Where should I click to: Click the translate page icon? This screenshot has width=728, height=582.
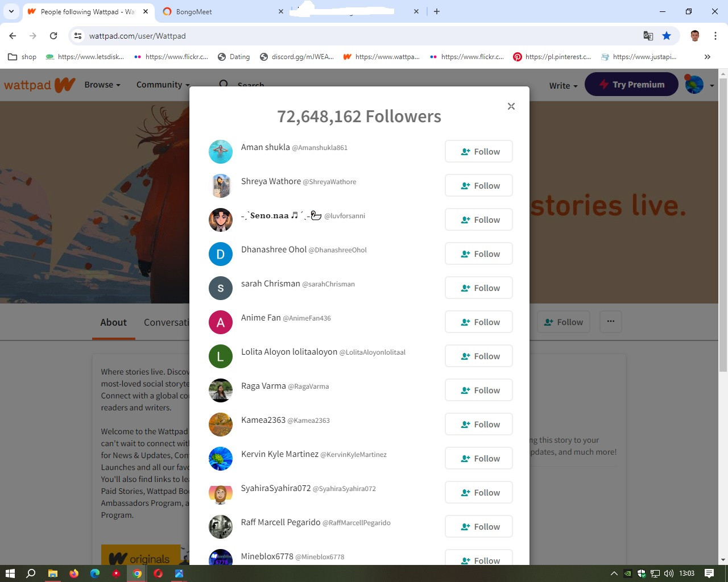pyautogui.click(x=648, y=36)
